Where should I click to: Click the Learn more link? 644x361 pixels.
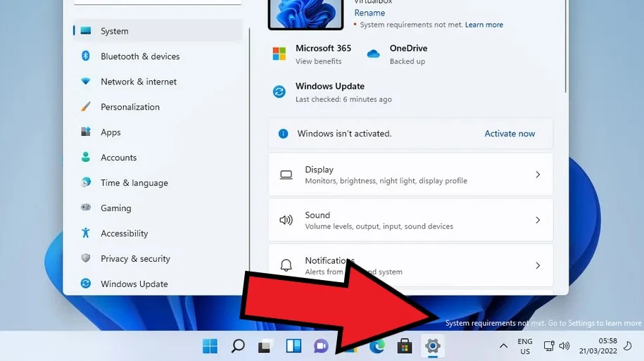point(484,25)
